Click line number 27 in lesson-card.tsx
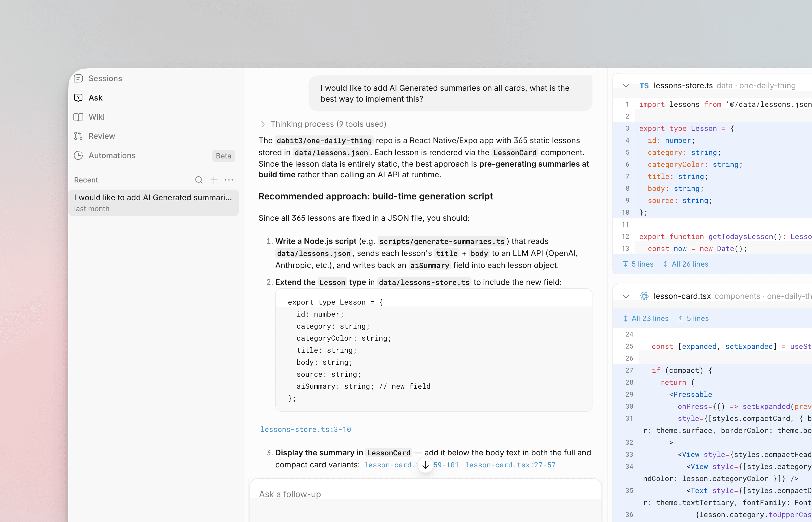Viewport: 812px width, 522px height. pyautogui.click(x=629, y=370)
